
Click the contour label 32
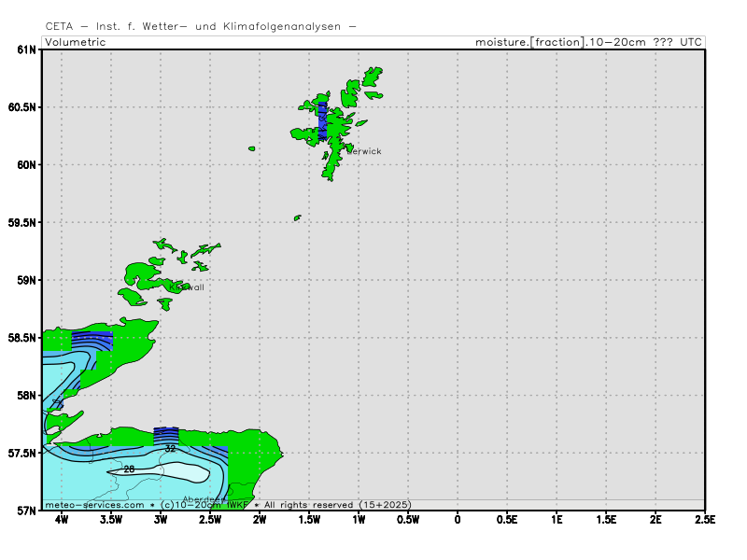click(170, 449)
